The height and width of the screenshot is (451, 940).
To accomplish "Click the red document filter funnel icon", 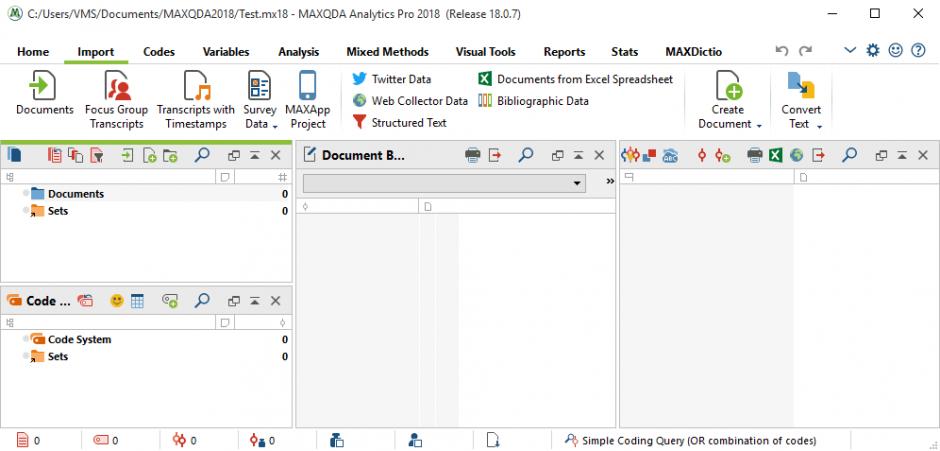I will pyautogui.click(x=97, y=155).
